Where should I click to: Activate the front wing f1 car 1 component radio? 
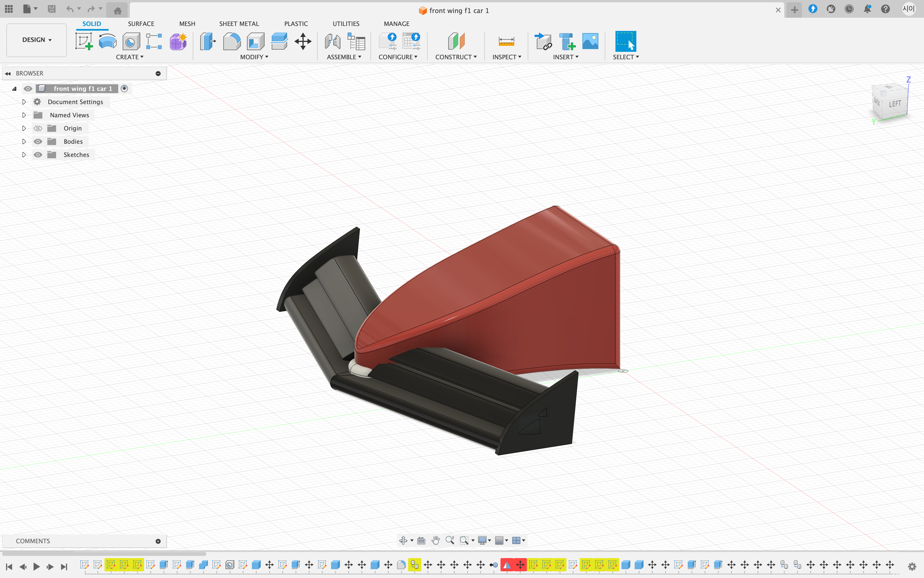(124, 89)
